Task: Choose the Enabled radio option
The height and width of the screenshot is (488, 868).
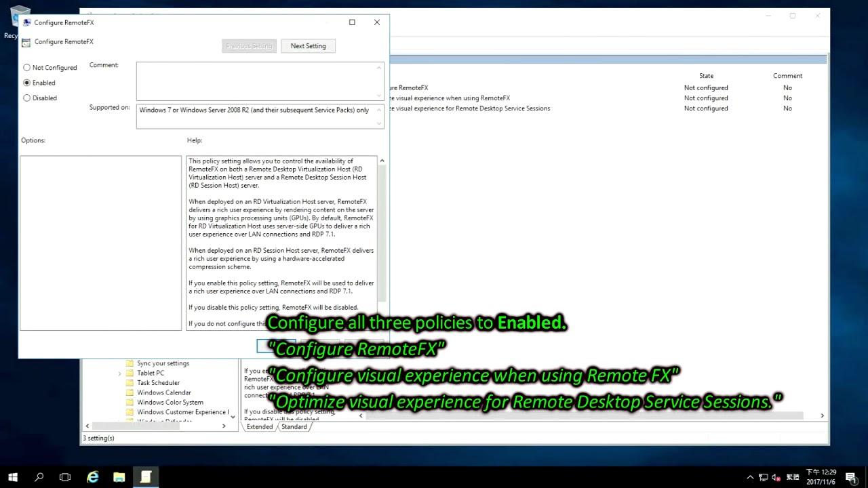Action: tap(27, 83)
